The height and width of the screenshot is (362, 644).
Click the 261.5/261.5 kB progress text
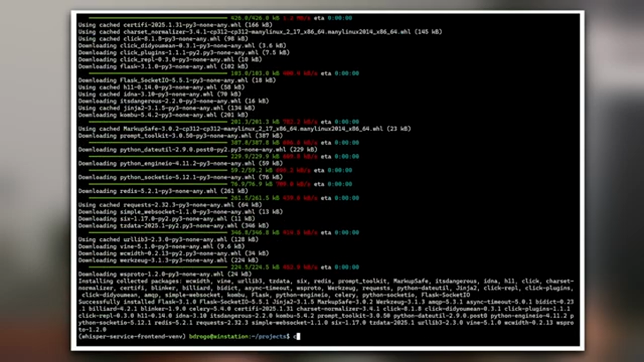255,198
